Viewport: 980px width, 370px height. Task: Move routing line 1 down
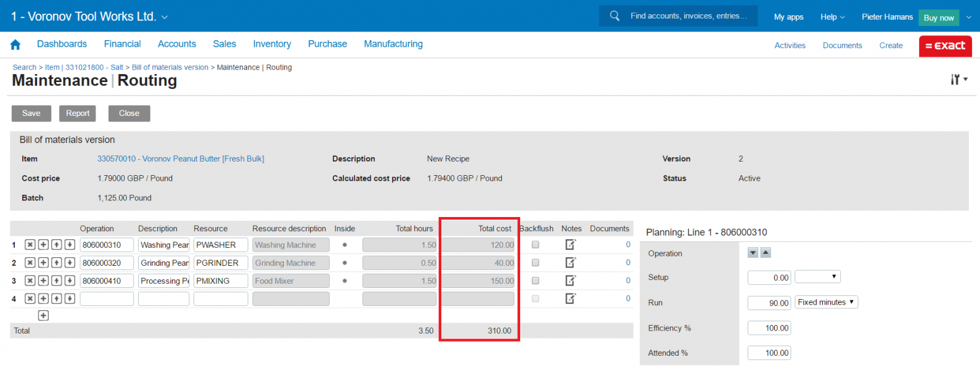tap(70, 245)
